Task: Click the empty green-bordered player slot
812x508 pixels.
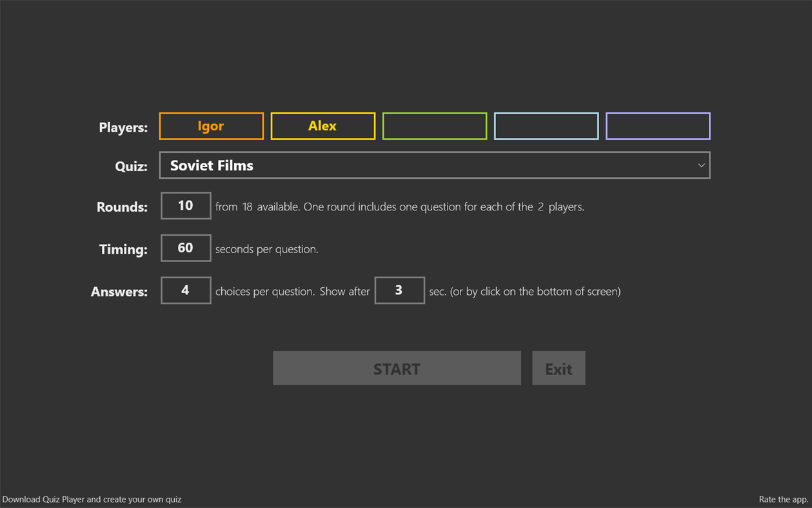Action: pyautogui.click(x=434, y=126)
